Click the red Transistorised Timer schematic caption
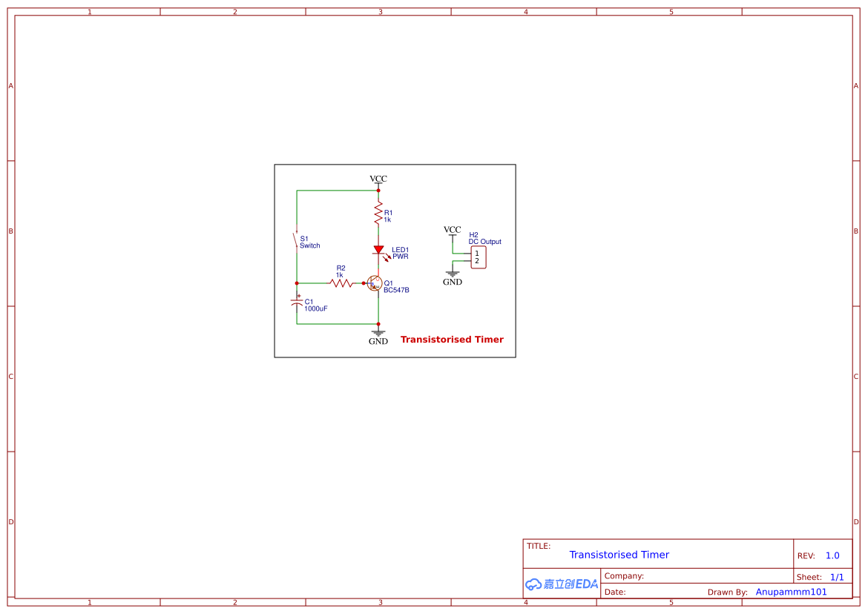Viewport: 868px width, 614px height. (x=451, y=339)
